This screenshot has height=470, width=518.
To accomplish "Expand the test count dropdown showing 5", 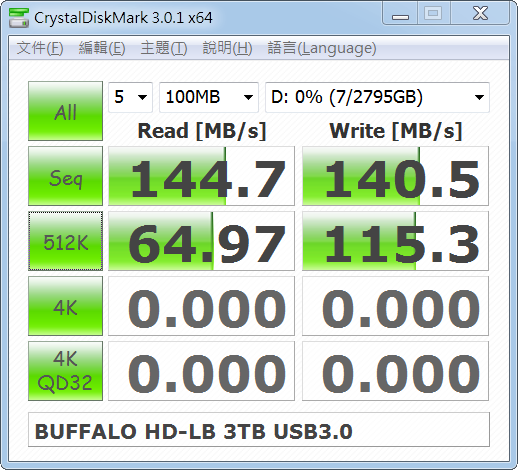I will pyautogui.click(x=130, y=97).
